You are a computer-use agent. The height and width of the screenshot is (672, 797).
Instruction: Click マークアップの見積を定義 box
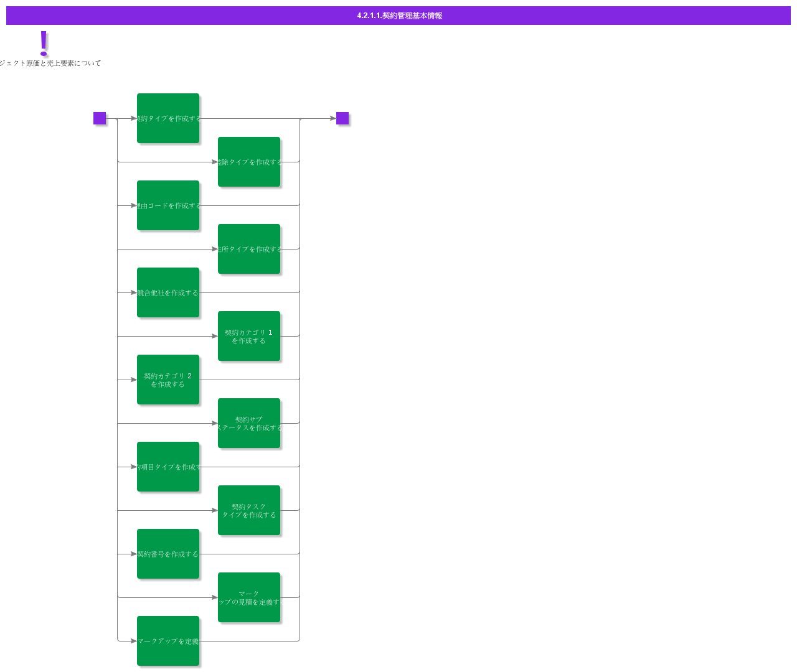pos(249,597)
